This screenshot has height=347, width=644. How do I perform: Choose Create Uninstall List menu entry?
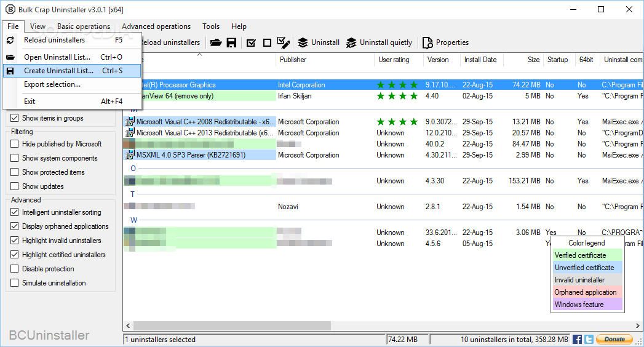(72, 71)
